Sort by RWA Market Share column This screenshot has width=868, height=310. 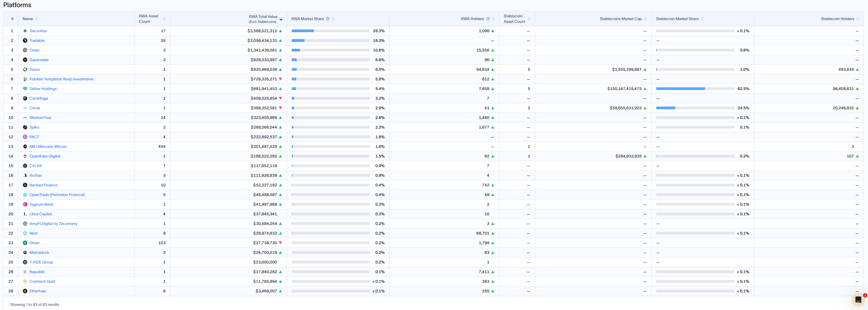[x=333, y=19]
